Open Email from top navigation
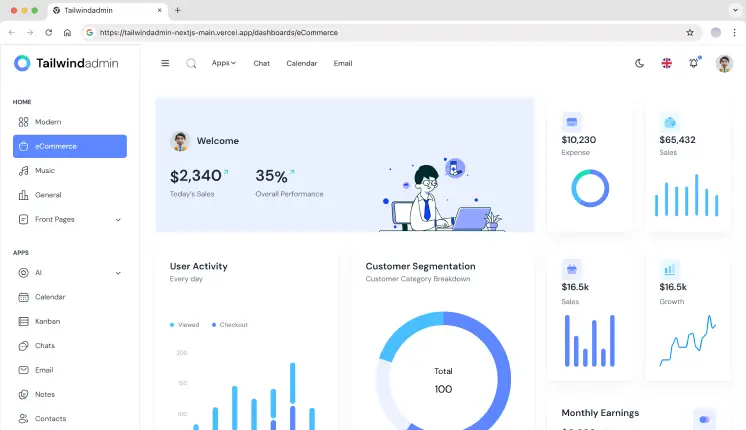 click(343, 63)
